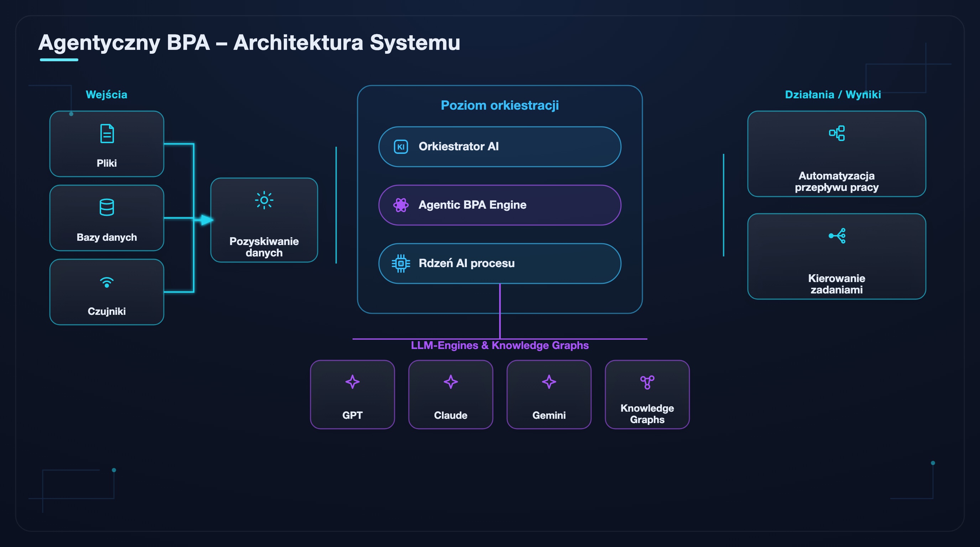Click the sparkle icon above Claude
Screen dimensions: 980x547
pyautogui.click(x=450, y=381)
